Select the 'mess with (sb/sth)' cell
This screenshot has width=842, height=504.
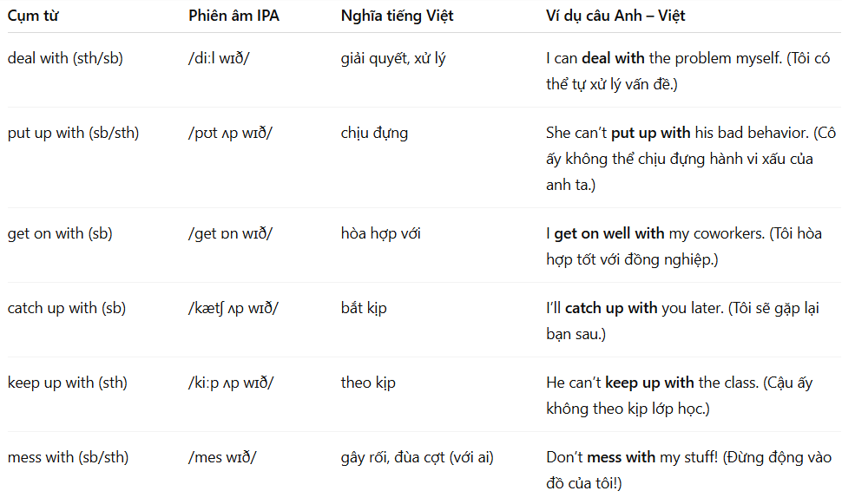pos(69,457)
